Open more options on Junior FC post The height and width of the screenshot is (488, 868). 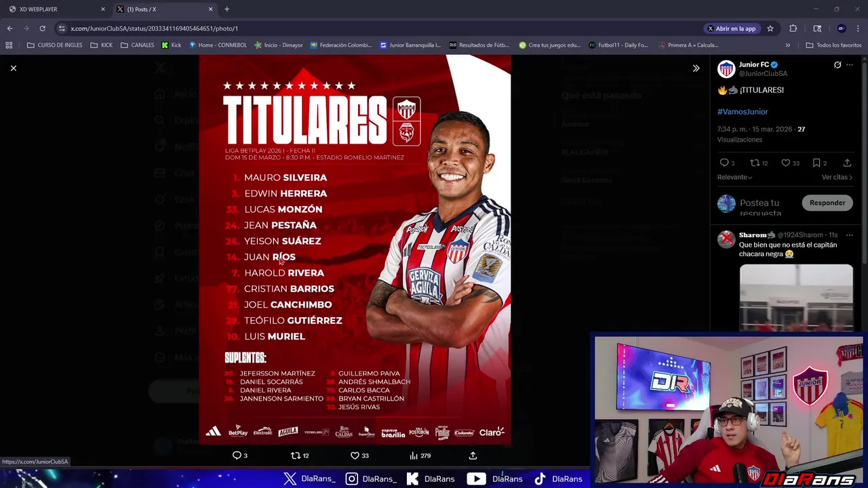(x=850, y=65)
